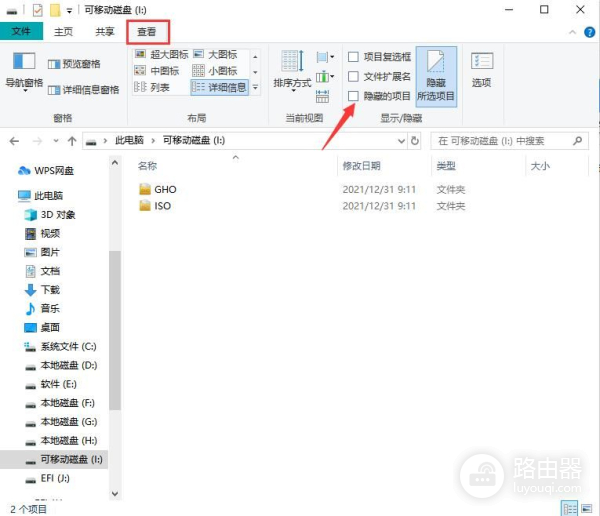Go forward with the Forward arrow
Screen dimensions: 600x516
(x=37, y=141)
